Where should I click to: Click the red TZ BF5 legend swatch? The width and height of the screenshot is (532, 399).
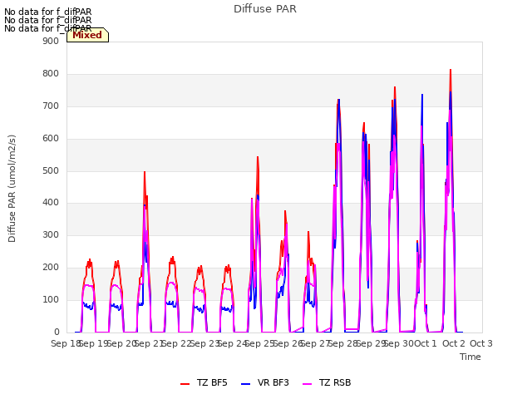click(185, 384)
